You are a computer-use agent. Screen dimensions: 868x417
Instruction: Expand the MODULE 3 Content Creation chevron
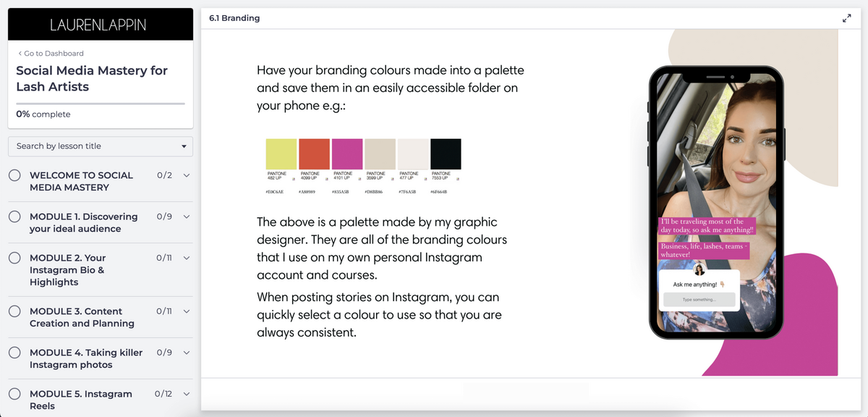point(186,311)
